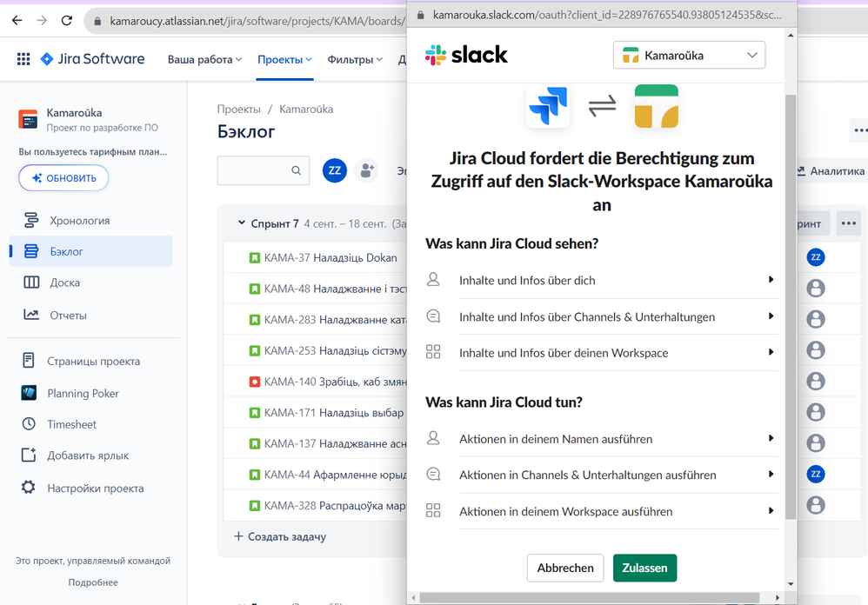Click the backlog search input field
The image size is (868, 605).
[x=264, y=170]
